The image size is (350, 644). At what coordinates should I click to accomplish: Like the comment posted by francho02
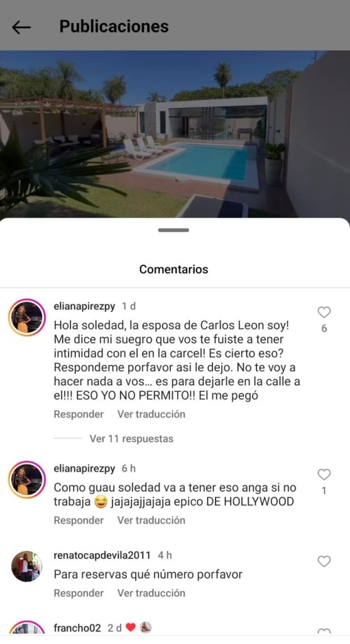[324, 633]
